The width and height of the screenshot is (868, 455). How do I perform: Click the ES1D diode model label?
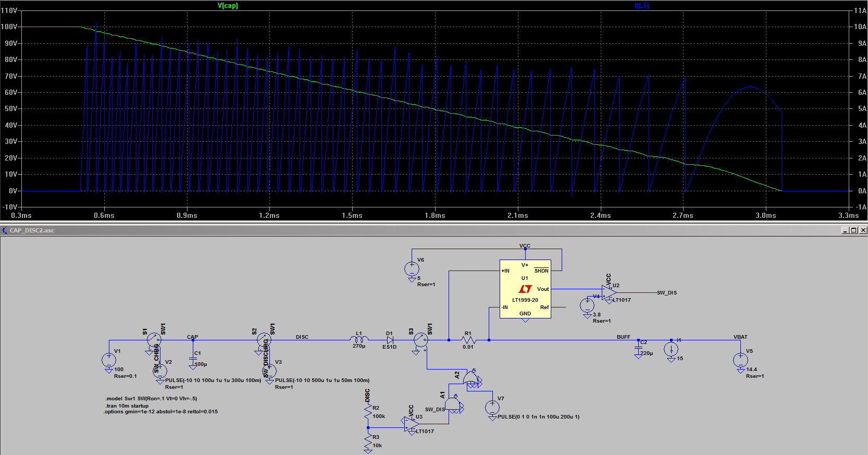coord(389,347)
